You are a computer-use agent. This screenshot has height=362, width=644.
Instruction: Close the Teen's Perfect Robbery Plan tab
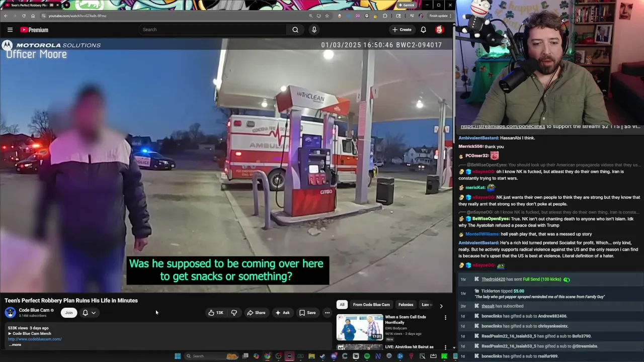[57, 5]
